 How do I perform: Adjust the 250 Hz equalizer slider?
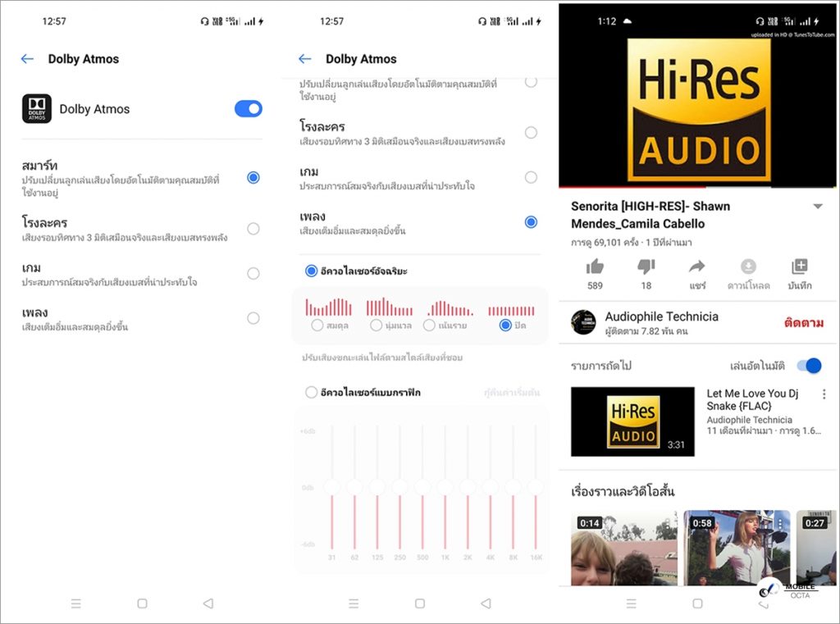[x=399, y=487]
